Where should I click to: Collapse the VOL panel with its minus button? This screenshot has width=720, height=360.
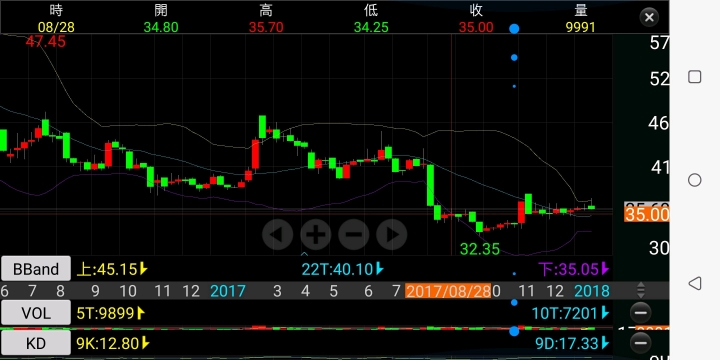tap(640, 313)
